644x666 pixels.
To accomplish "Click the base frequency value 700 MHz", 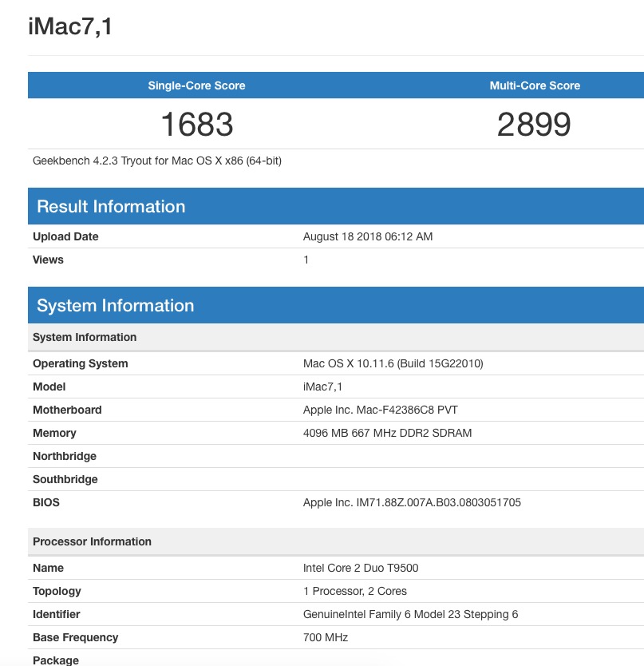I will 326,637.
